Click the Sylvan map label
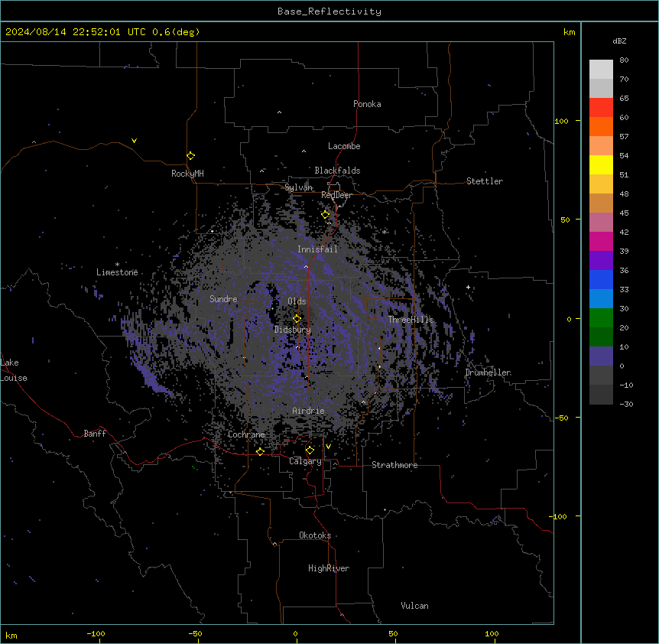This screenshot has height=644, width=659. (298, 187)
